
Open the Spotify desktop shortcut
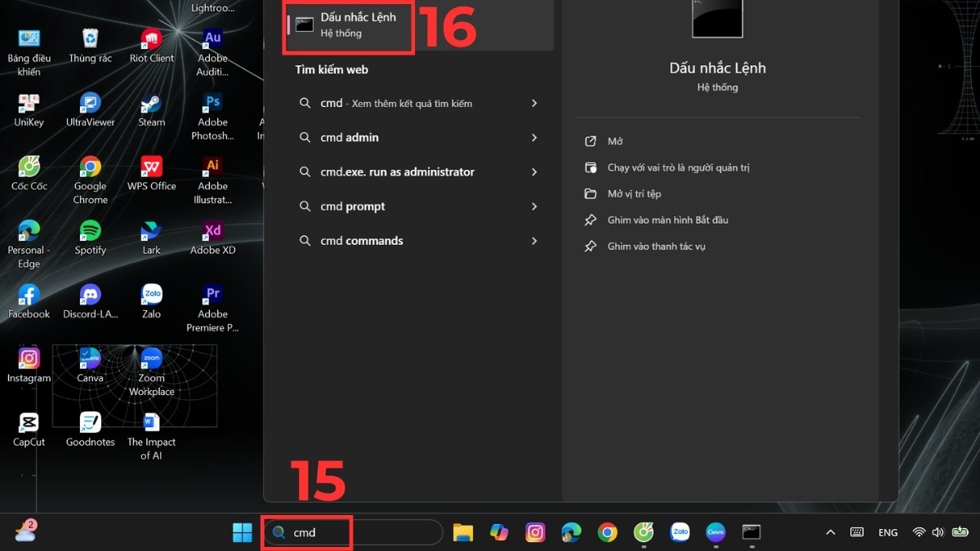pyautogui.click(x=90, y=232)
